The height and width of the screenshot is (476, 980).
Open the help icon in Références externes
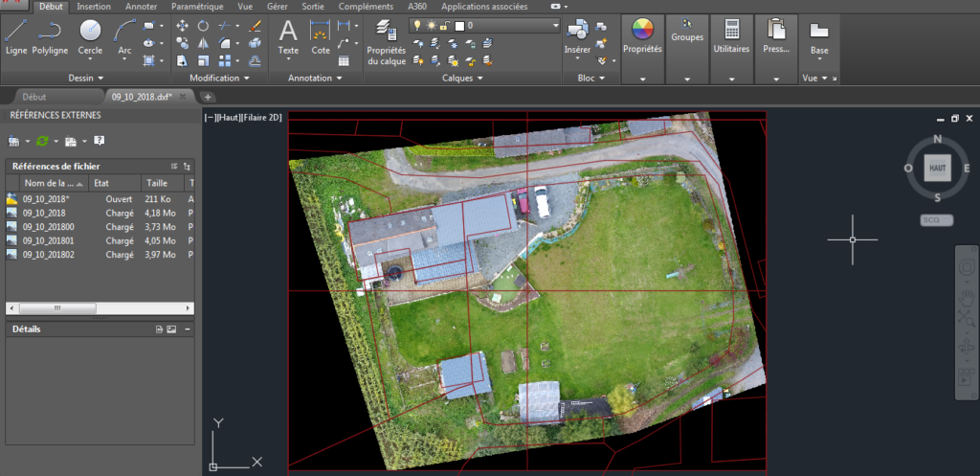point(99,141)
